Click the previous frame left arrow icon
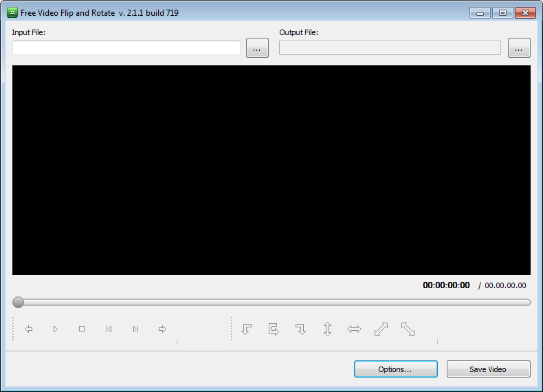This screenshot has height=392, width=543. (x=29, y=329)
